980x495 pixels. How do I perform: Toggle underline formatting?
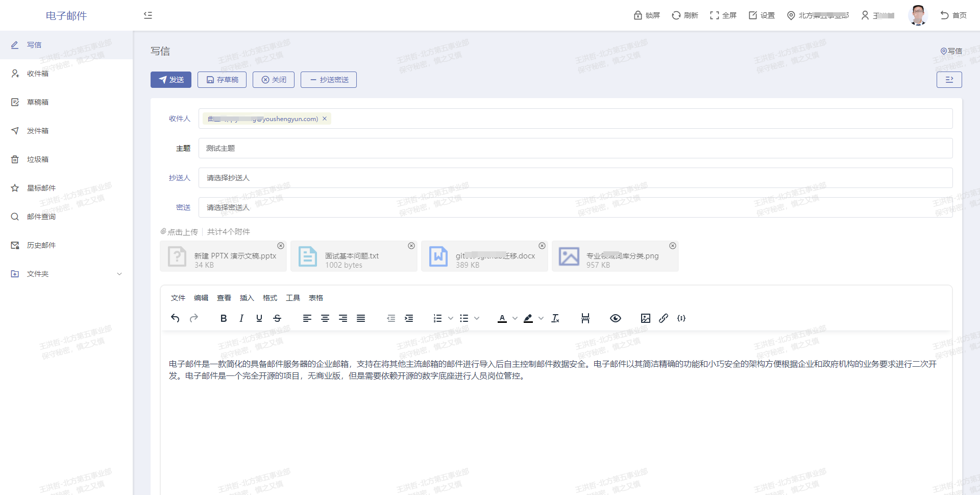[x=259, y=318]
